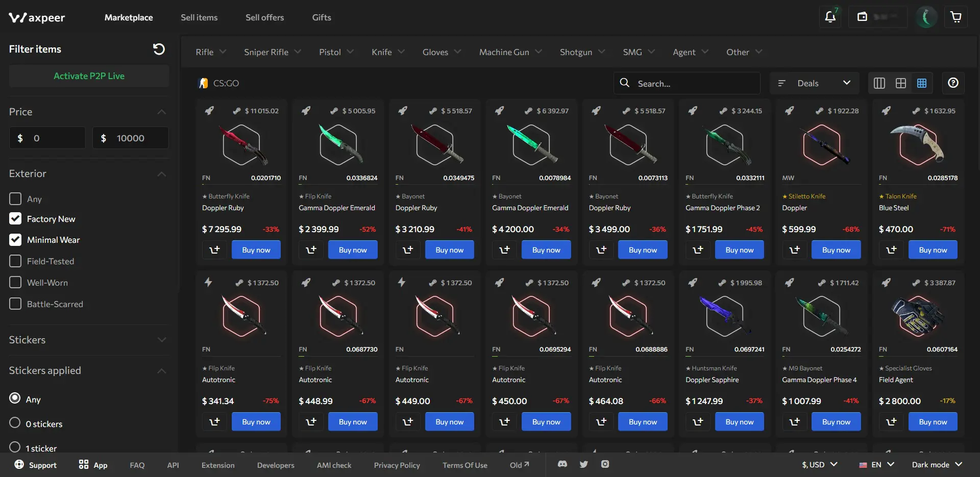The width and height of the screenshot is (980, 477).
Task: Add M9 Bayonet Gamma Doppler Phase 4 to cart
Action: click(x=795, y=422)
